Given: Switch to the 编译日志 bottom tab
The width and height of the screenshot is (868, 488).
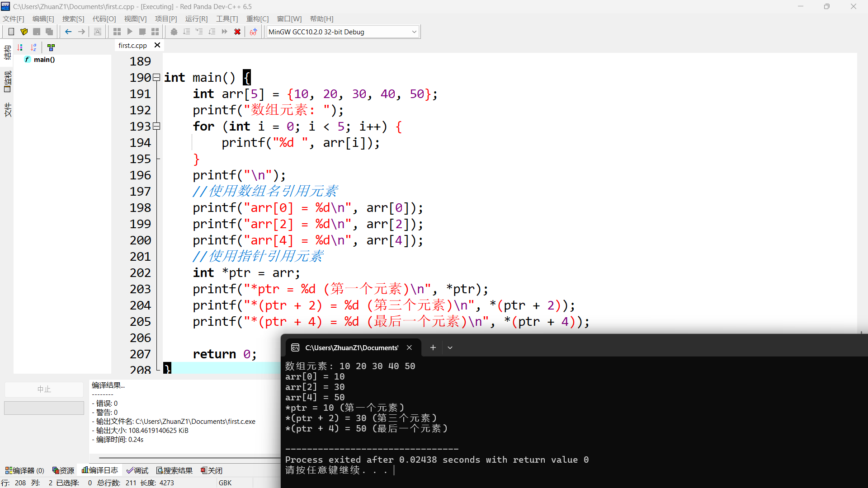Looking at the screenshot, I should tap(99, 470).
